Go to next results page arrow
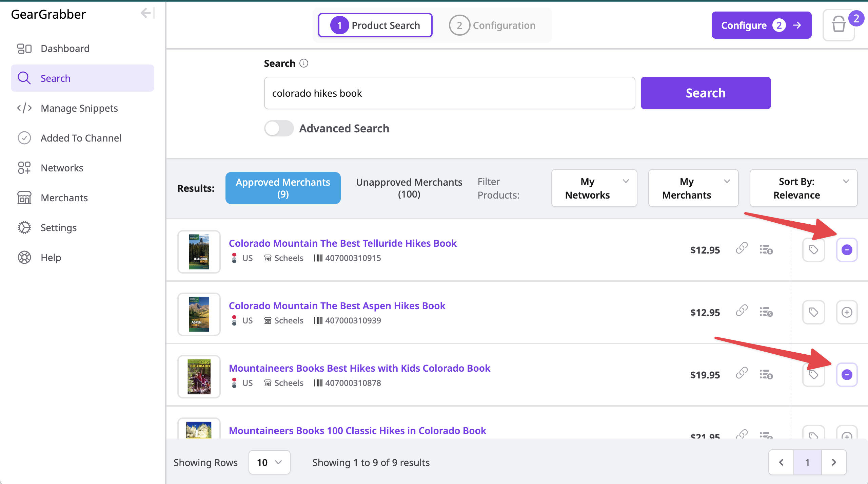 pos(834,462)
